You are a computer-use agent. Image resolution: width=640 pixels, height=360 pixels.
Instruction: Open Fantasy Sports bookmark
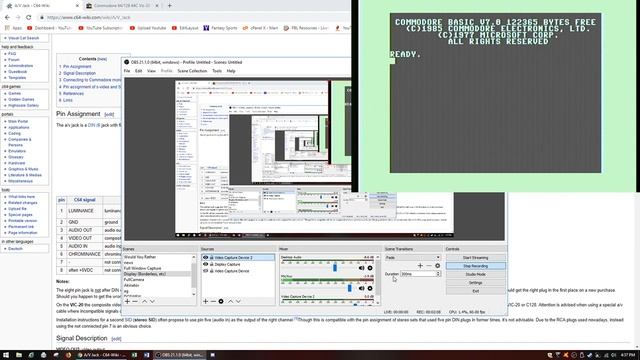(x=220, y=28)
